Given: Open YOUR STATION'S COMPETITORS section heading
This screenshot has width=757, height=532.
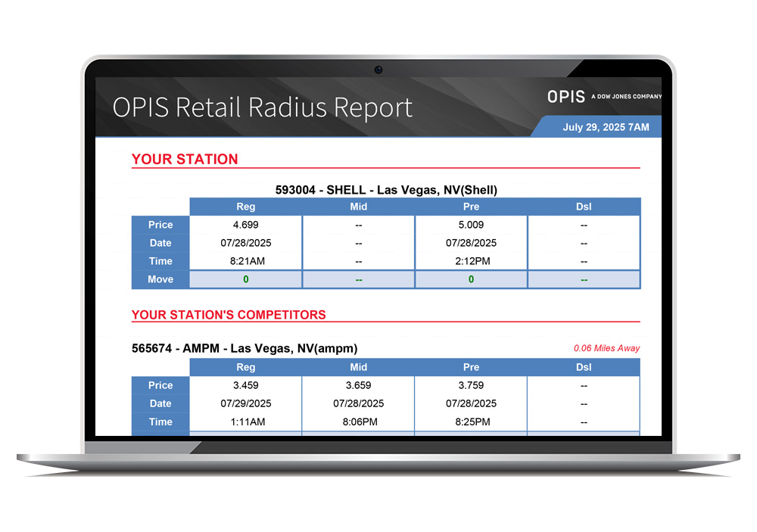Looking at the screenshot, I should click(x=229, y=315).
